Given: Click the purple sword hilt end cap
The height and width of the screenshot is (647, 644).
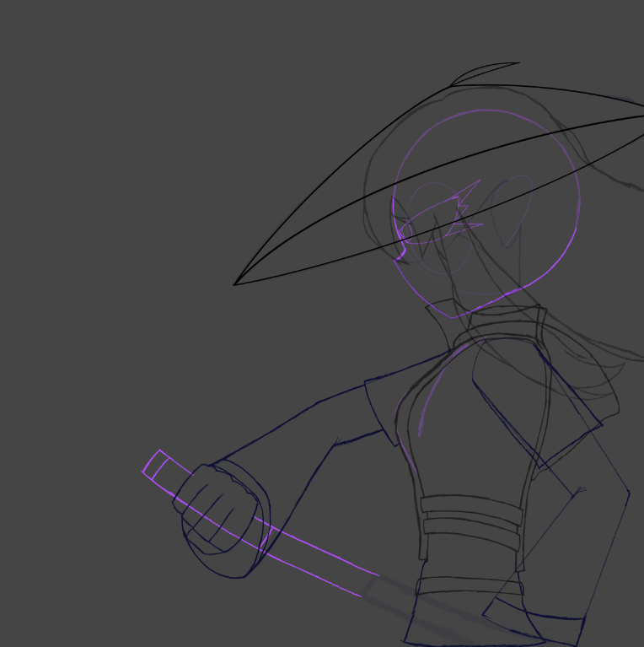Looking at the screenshot, I should click(156, 465).
